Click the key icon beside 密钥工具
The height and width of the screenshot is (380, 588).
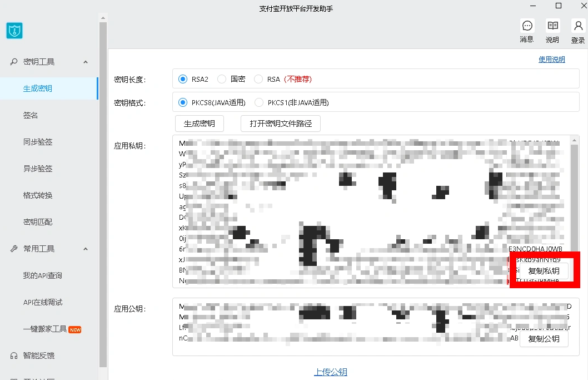pos(14,62)
